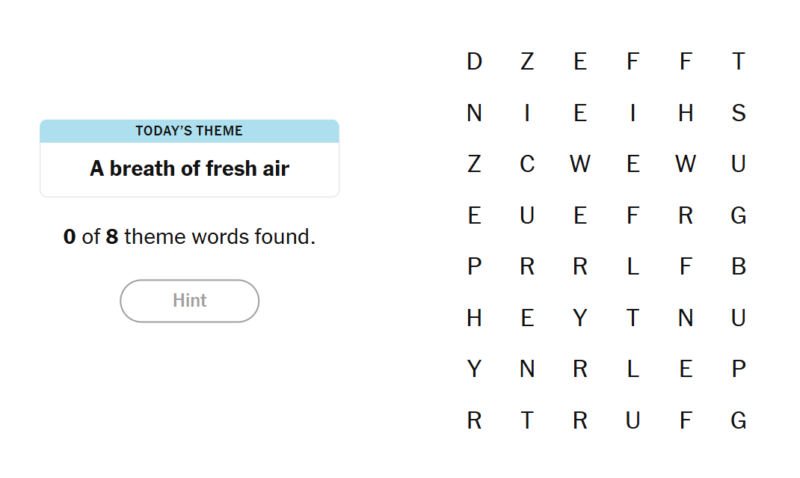This screenshot has height=478, width=800.
Task: Select the P starting the PRRLFB row
Action: pyautogui.click(x=474, y=266)
